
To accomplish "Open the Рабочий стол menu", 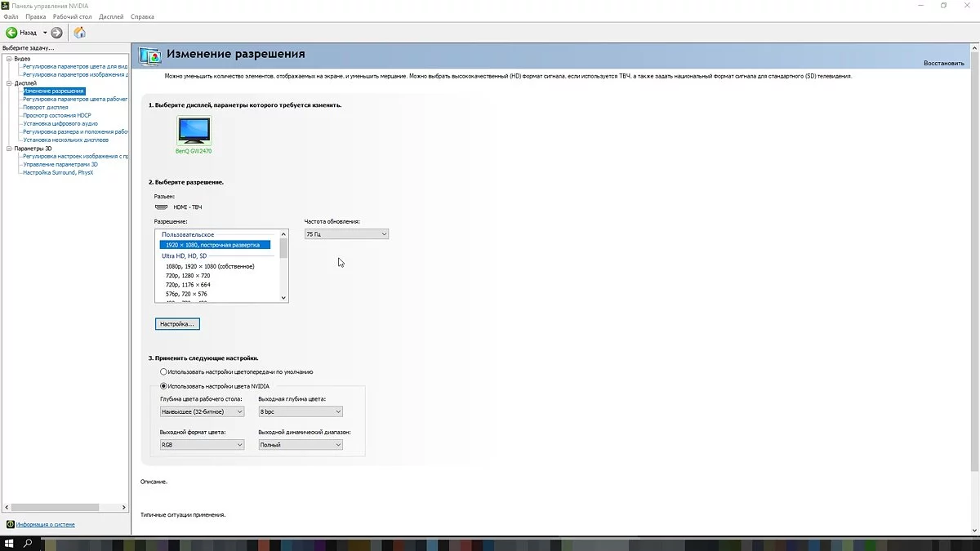I will [72, 16].
